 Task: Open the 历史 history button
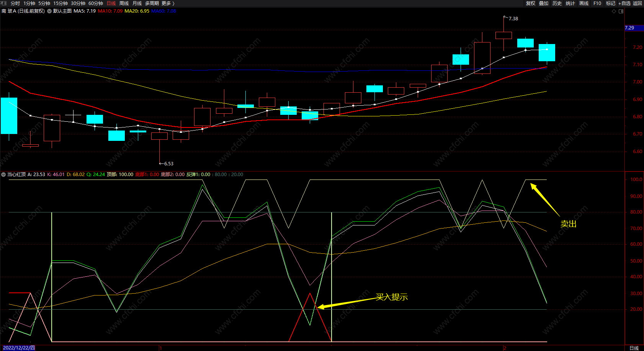pyautogui.click(x=557, y=3)
